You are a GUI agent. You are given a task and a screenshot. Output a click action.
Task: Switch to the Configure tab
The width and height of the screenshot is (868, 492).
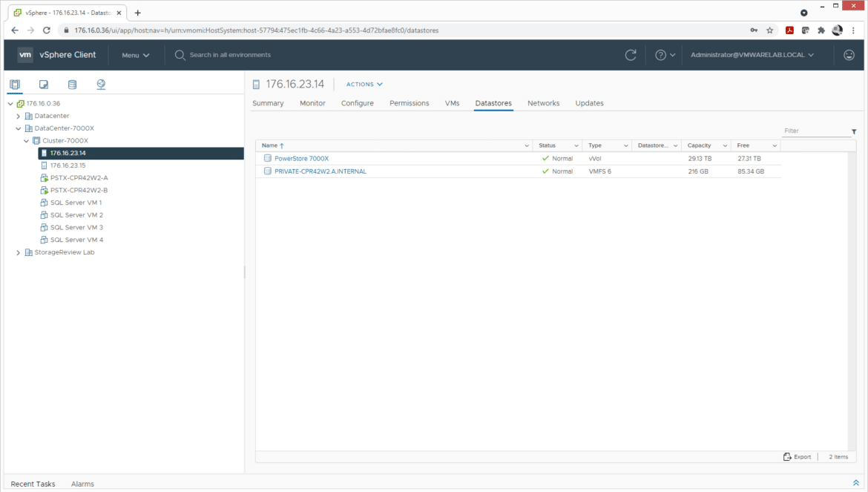(357, 103)
